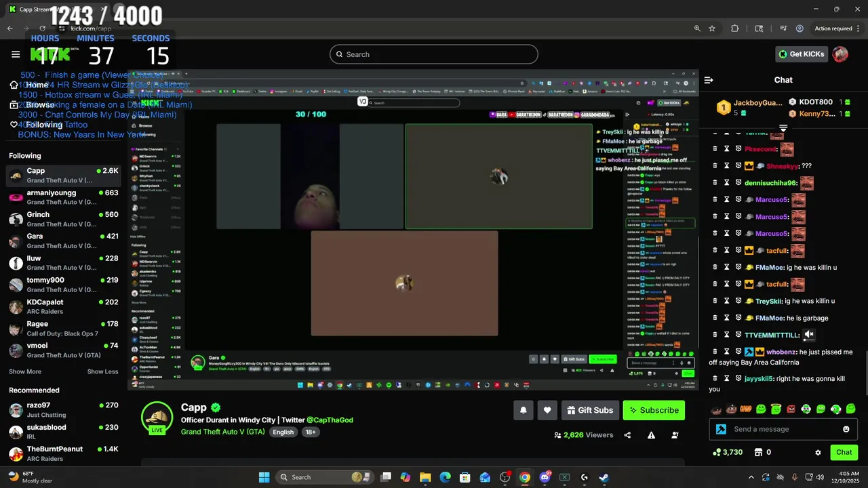Show hidden system tray icons
868x488 pixels.
click(751, 477)
